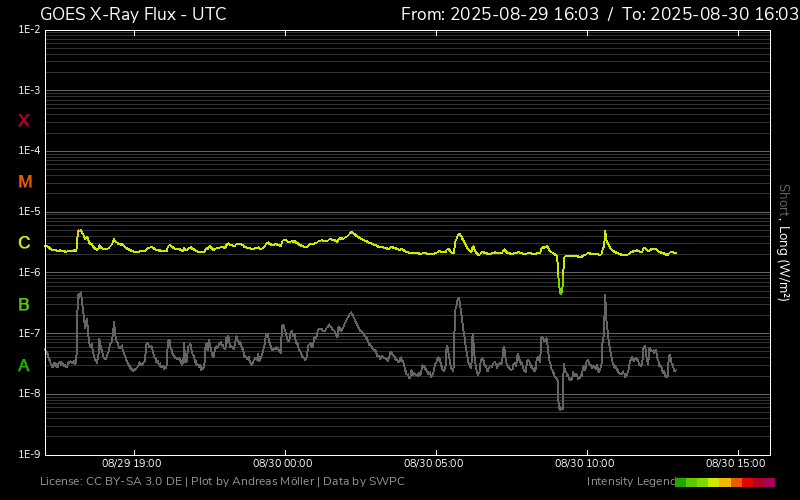Click the Intensity Legend label
This screenshot has width=800, height=500.
(630, 482)
